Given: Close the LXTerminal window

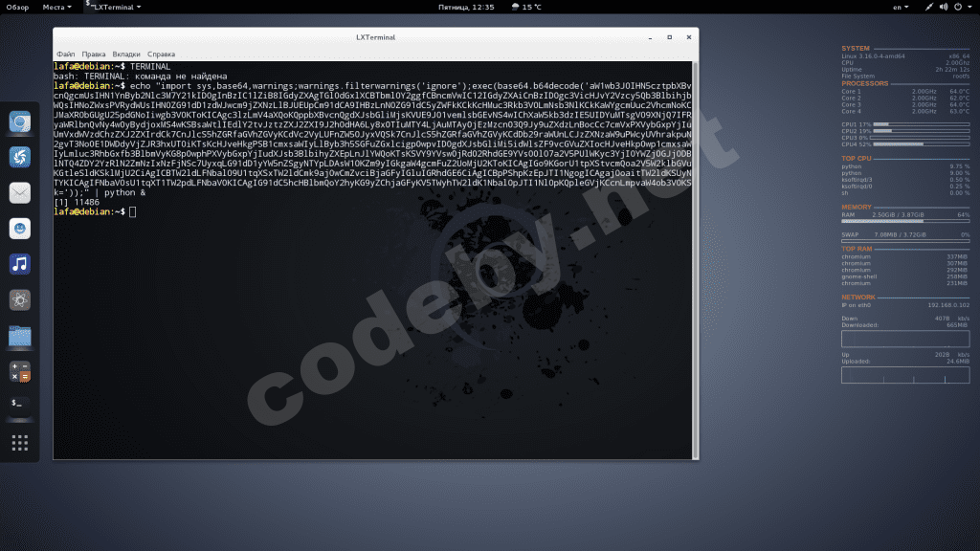Looking at the screenshot, I should pyautogui.click(x=689, y=37).
